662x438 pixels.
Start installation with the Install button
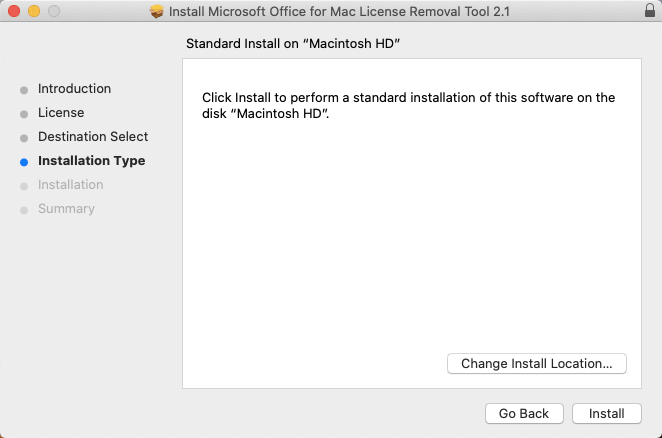click(x=606, y=413)
